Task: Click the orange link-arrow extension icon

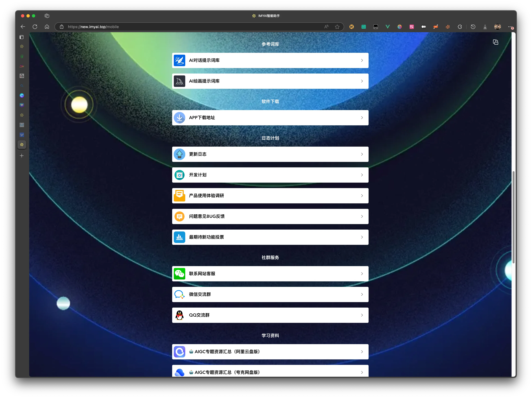Action: point(436,27)
